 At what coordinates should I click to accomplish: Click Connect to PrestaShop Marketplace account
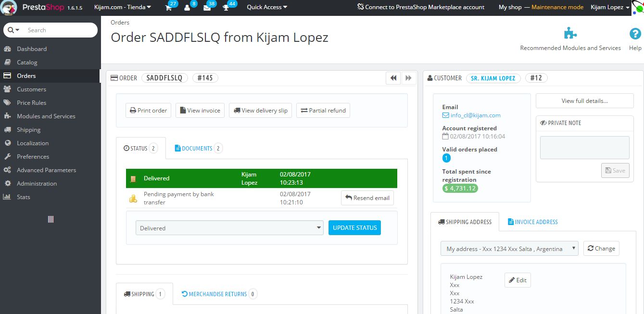421,7
